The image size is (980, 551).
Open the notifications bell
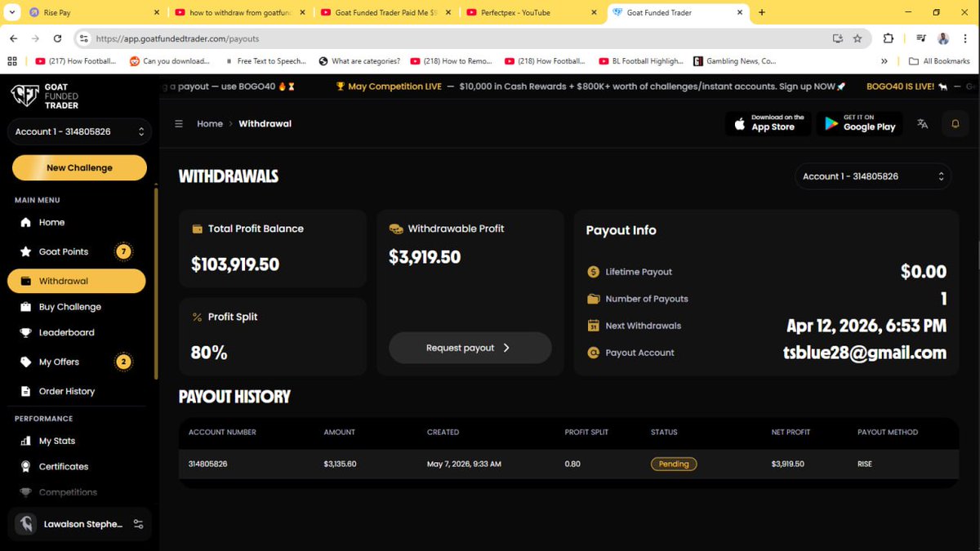click(955, 124)
